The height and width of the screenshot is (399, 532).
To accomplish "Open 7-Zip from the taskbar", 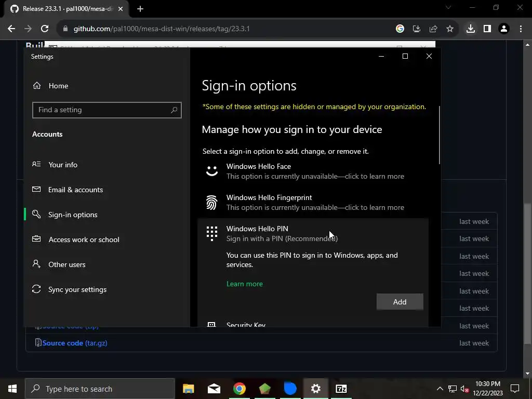I will click(341, 389).
